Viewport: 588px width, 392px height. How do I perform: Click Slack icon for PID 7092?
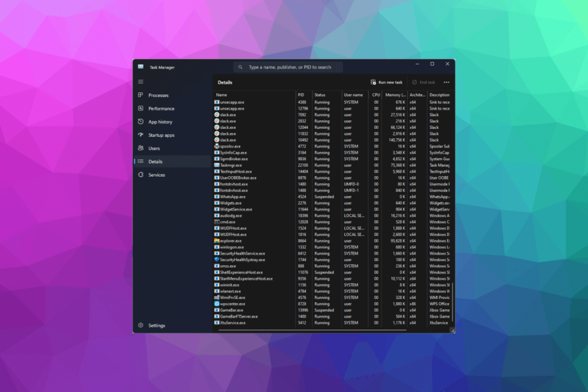[217, 114]
